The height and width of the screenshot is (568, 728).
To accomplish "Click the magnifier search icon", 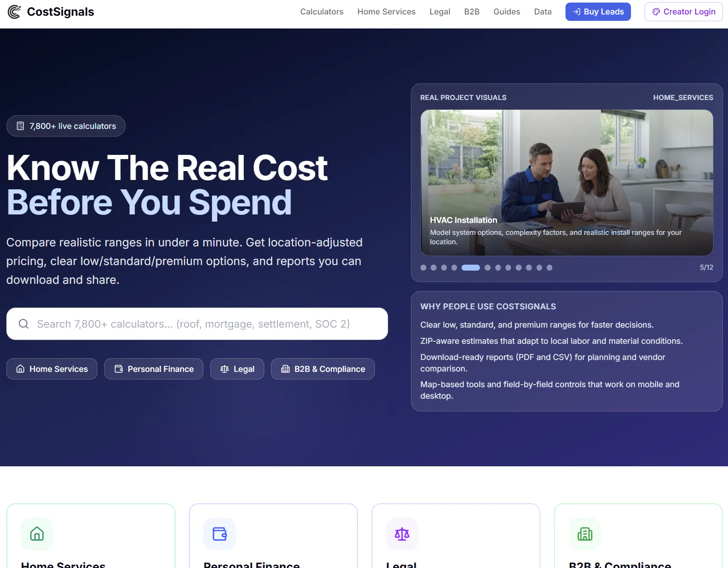I will [x=24, y=324].
